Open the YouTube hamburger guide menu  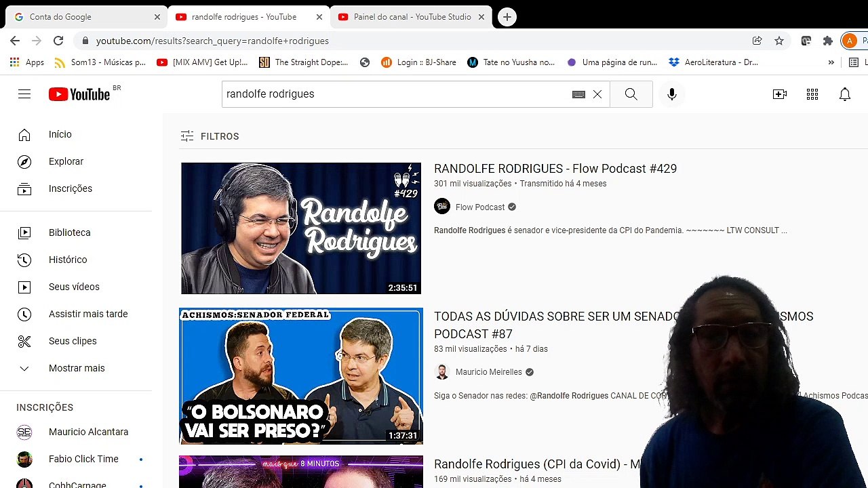click(24, 94)
